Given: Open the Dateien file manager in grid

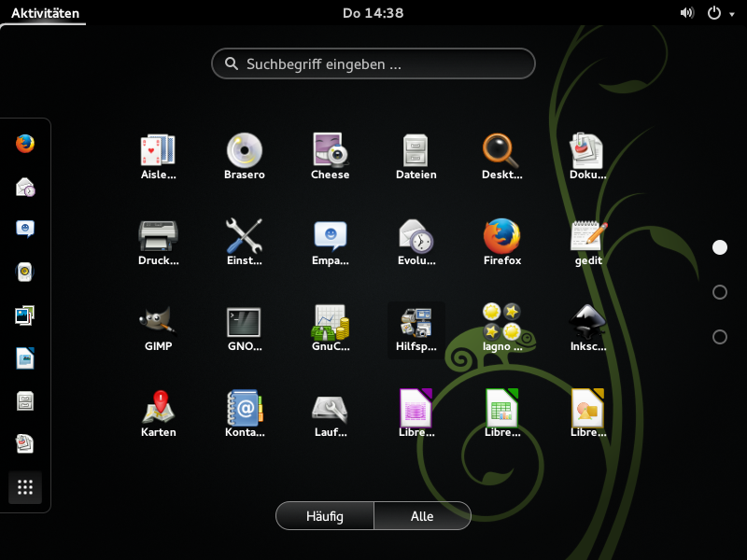Looking at the screenshot, I should pos(416,156).
